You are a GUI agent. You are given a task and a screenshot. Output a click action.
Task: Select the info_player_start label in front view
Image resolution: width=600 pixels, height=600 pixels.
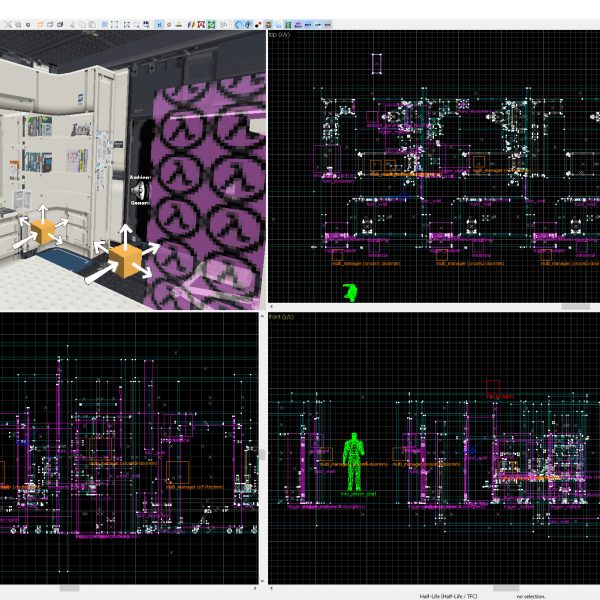click(x=359, y=494)
